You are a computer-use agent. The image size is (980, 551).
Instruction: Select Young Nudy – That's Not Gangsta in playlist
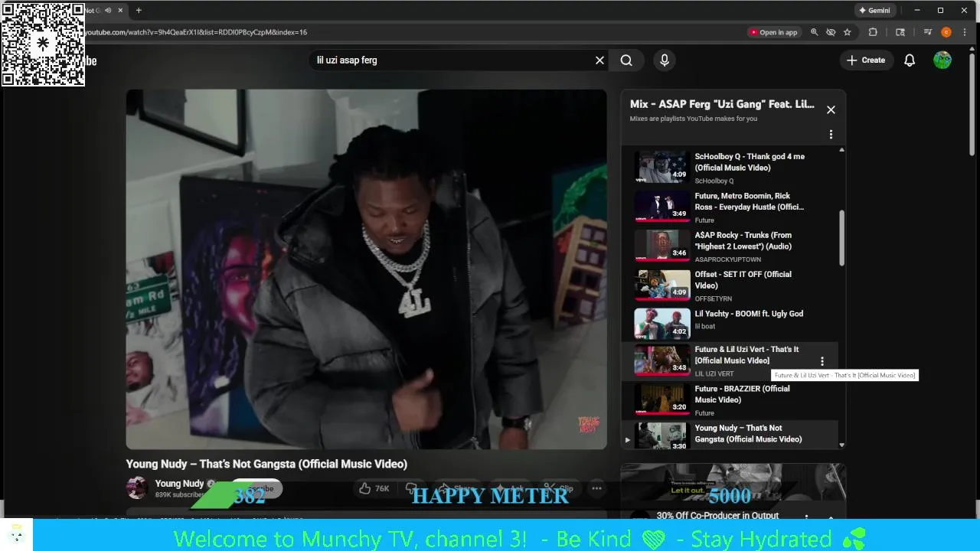point(730,435)
